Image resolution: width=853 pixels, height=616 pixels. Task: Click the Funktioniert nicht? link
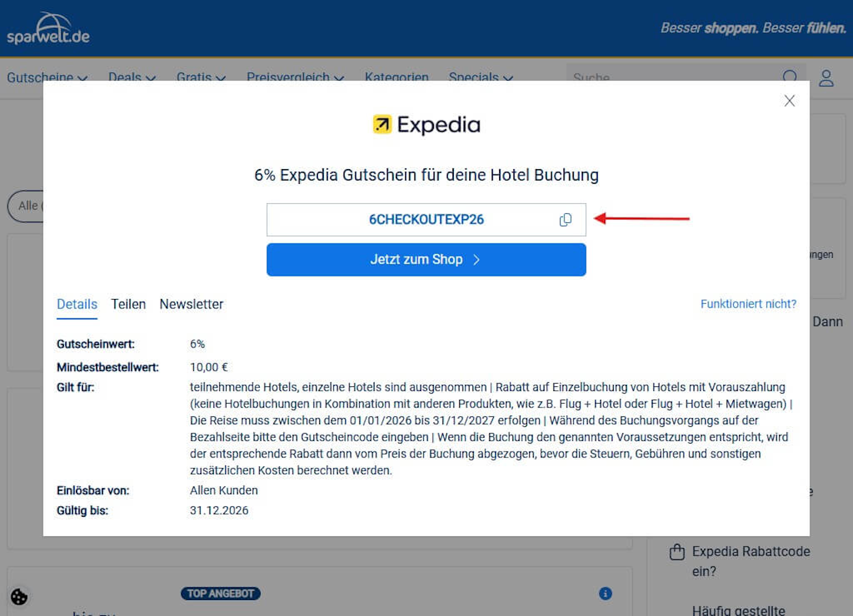[748, 304]
